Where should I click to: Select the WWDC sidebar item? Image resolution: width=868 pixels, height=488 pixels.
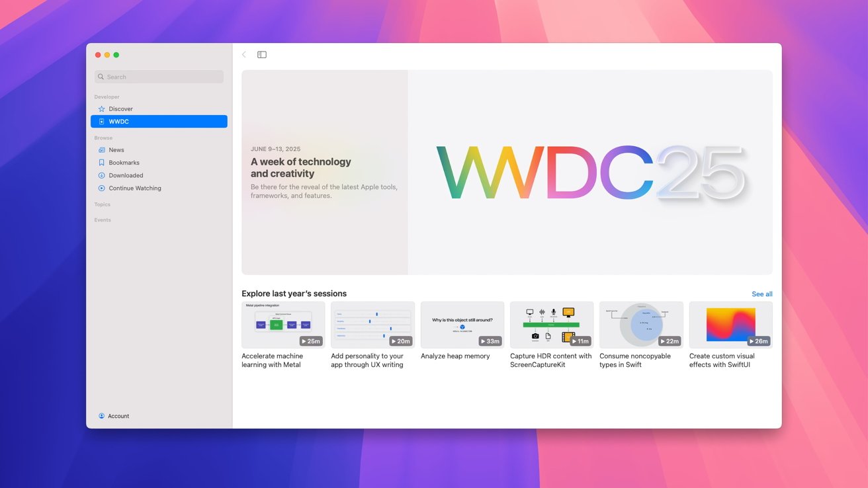tap(159, 122)
